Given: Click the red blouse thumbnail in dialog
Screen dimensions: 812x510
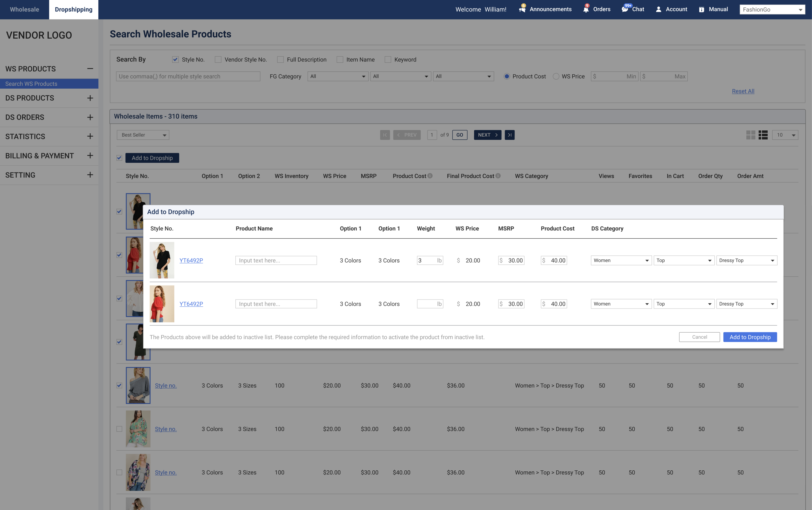Looking at the screenshot, I should (x=162, y=304).
